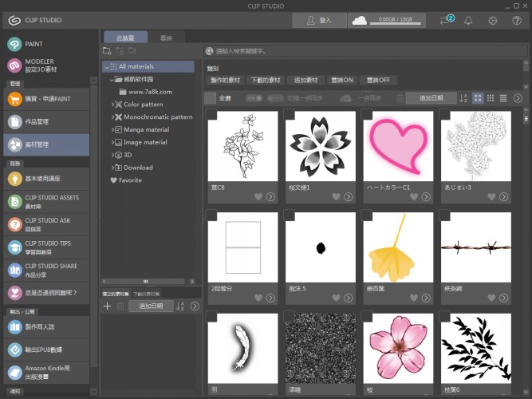
Task: Expand the Monochromatic pattern tree node
Action: coord(112,117)
